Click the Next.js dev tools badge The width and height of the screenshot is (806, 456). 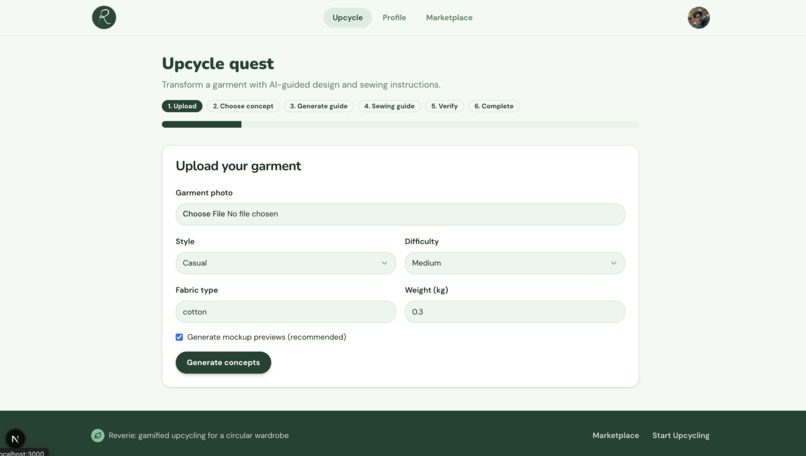(15, 439)
